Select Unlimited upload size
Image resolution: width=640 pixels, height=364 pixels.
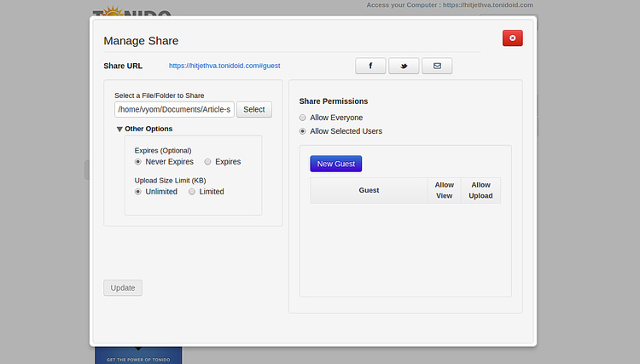[x=138, y=192]
